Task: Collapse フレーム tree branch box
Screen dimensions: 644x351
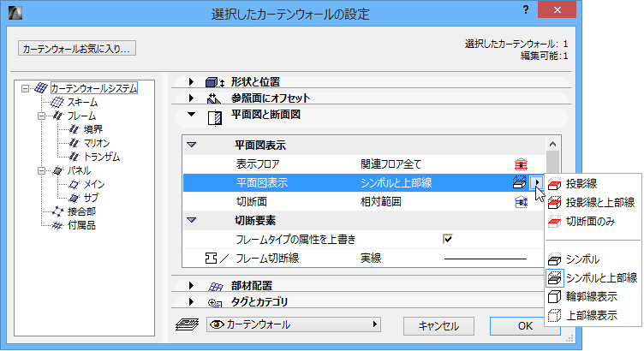Action: 41,116
